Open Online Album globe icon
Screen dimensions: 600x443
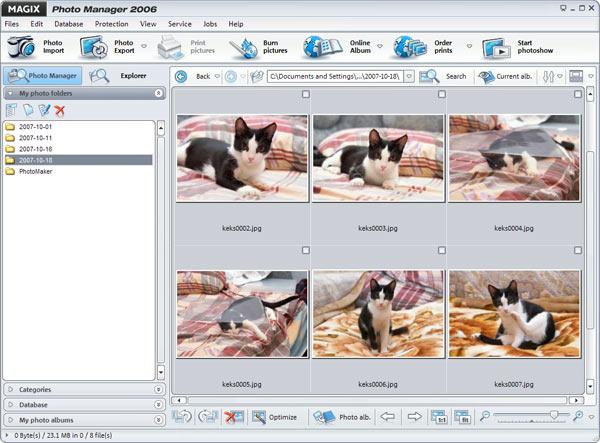pos(322,47)
